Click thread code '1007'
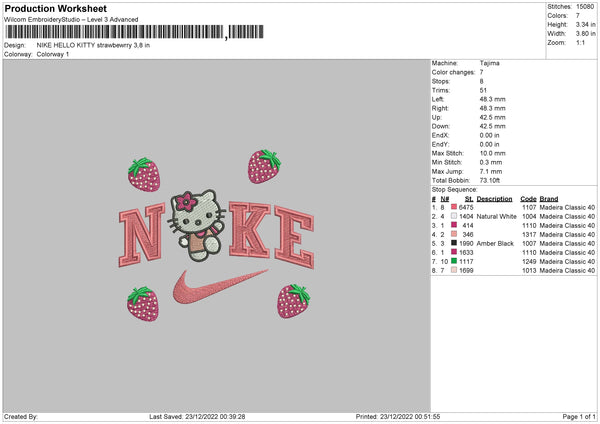This screenshot has width=600, height=424. pyautogui.click(x=529, y=243)
